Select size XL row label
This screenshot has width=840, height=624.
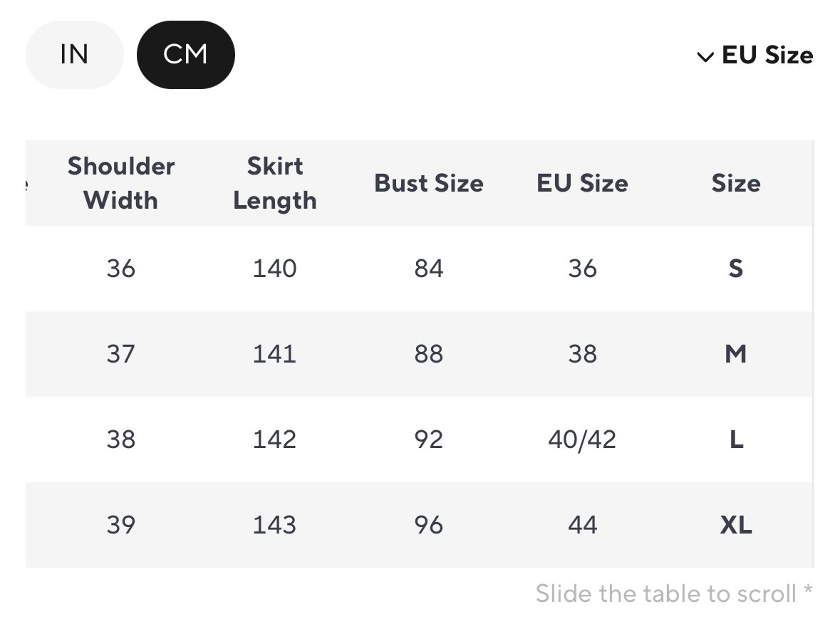coord(735,525)
